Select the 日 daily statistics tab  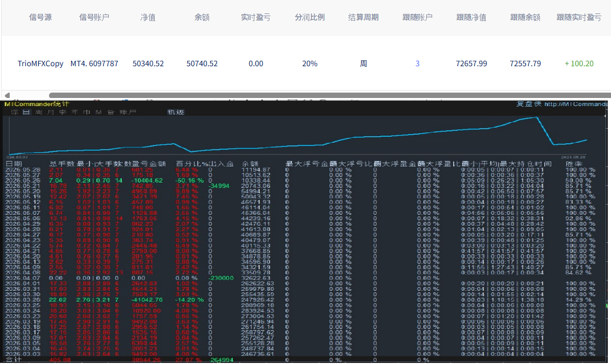pyautogui.click(x=26, y=112)
